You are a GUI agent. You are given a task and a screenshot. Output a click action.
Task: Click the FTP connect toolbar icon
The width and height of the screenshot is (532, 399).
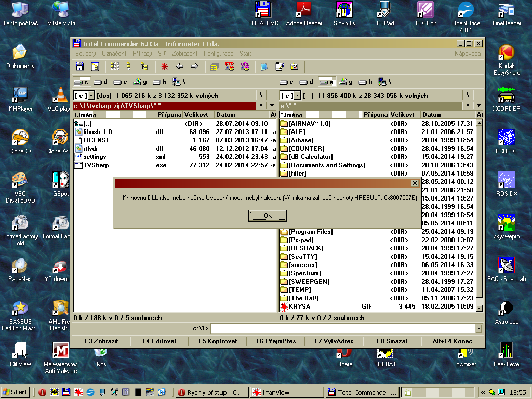(229, 66)
